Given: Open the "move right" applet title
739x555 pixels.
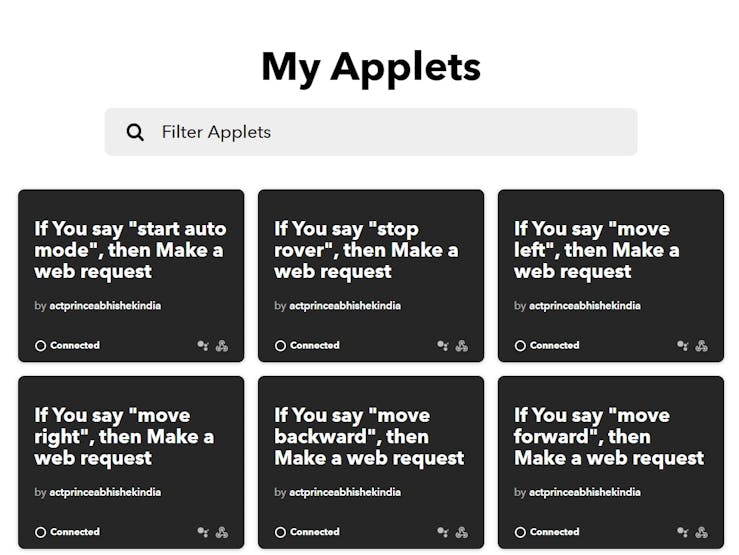Looking at the screenshot, I should click(x=124, y=437).
